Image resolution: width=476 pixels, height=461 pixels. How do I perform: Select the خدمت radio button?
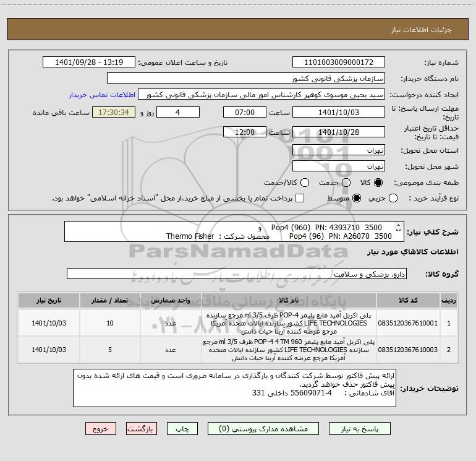[346, 183]
